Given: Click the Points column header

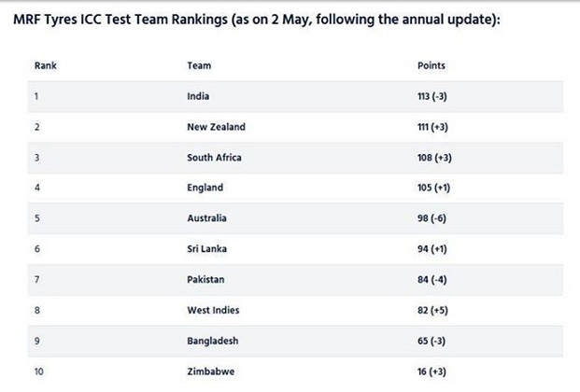Looking at the screenshot, I should coord(431,65).
